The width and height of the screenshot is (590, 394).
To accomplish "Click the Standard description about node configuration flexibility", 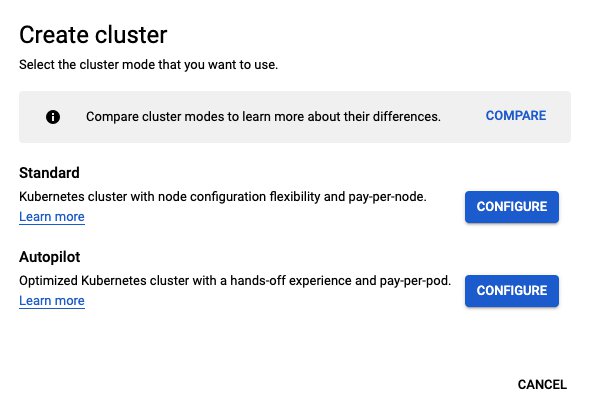I will click(x=223, y=197).
